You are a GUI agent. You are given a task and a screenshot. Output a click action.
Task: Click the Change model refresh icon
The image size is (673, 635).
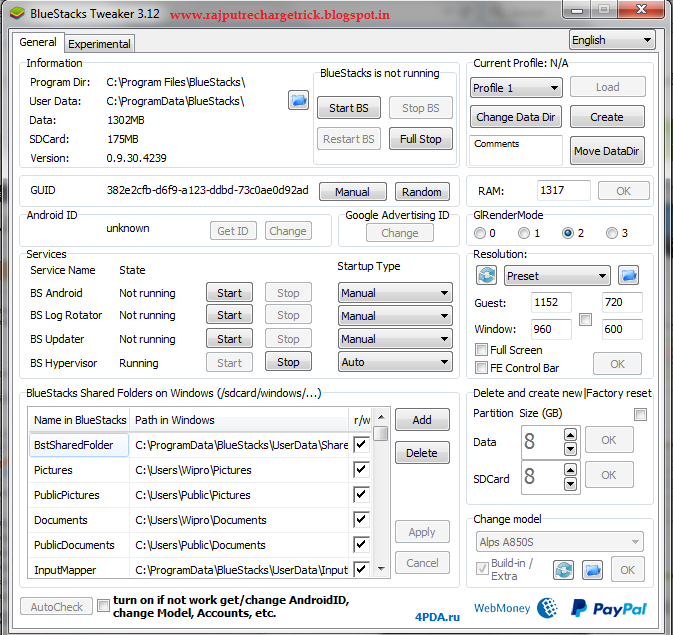pos(563,570)
